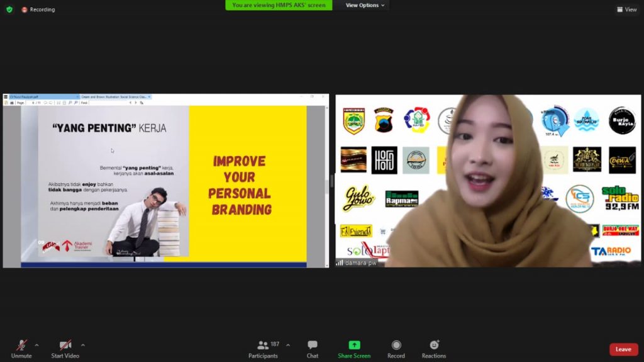Click the shared PDF viewer's vertical scrollbar
The image size is (644, 362).
pyautogui.click(x=327, y=186)
